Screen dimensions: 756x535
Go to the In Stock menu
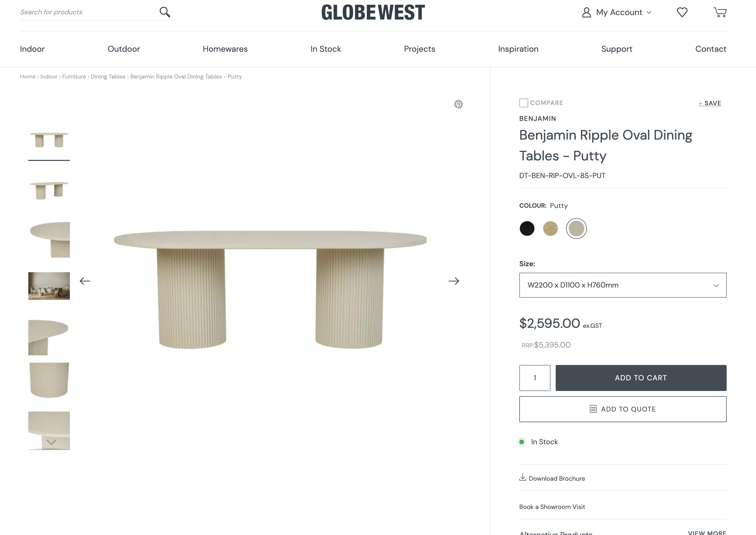point(326,49)
